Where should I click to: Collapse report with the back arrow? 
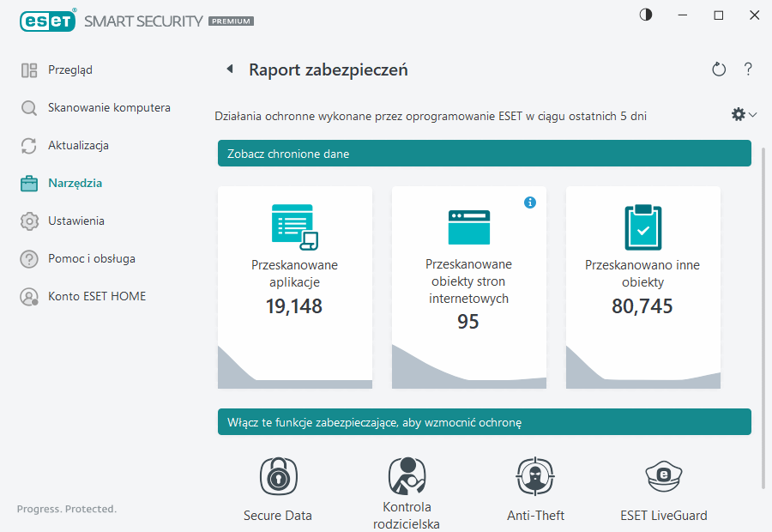point(230,69)
